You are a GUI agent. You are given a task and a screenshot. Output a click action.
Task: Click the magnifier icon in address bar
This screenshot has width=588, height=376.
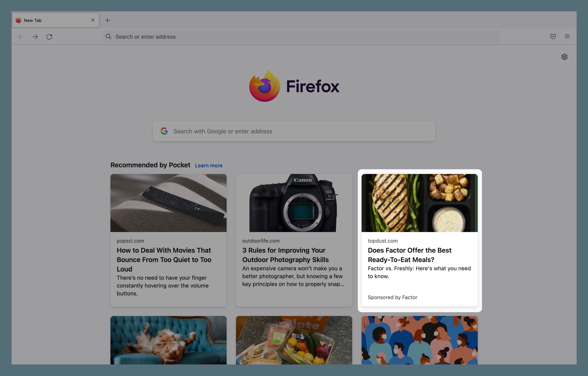coord(108,37)
